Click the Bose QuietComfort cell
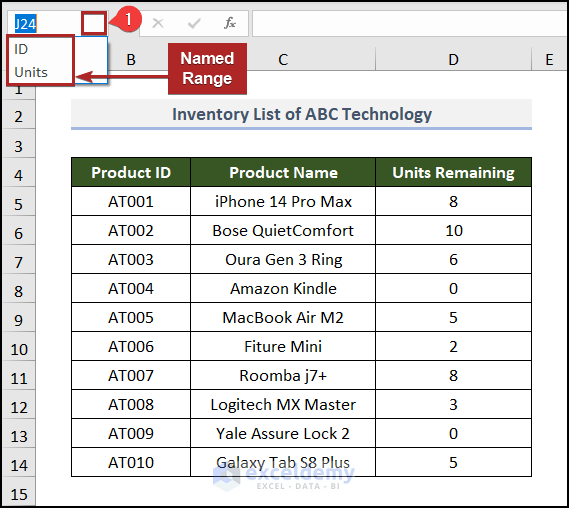Screen dimensions: 569x508 pos(283,230)
